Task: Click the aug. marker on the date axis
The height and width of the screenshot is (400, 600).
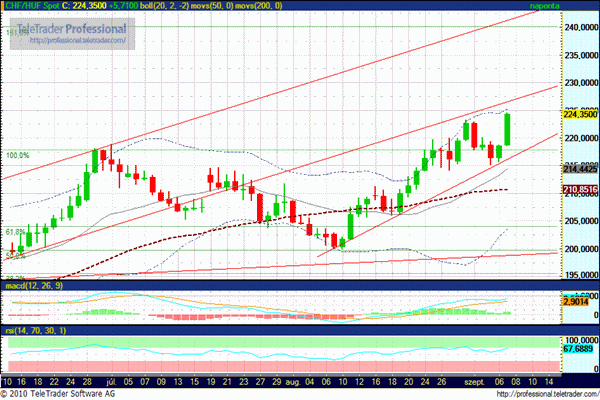Action: click(x=291, y=381)
